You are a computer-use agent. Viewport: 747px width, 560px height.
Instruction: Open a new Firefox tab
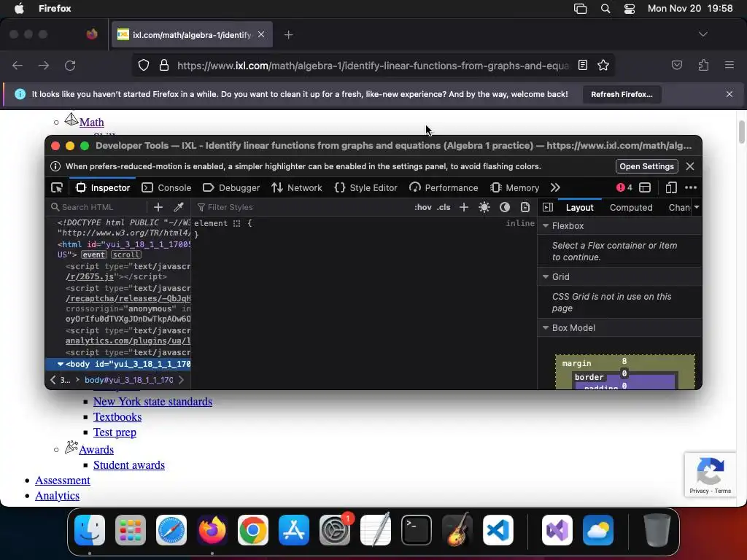pyautogui.click(x=288, y=35)
